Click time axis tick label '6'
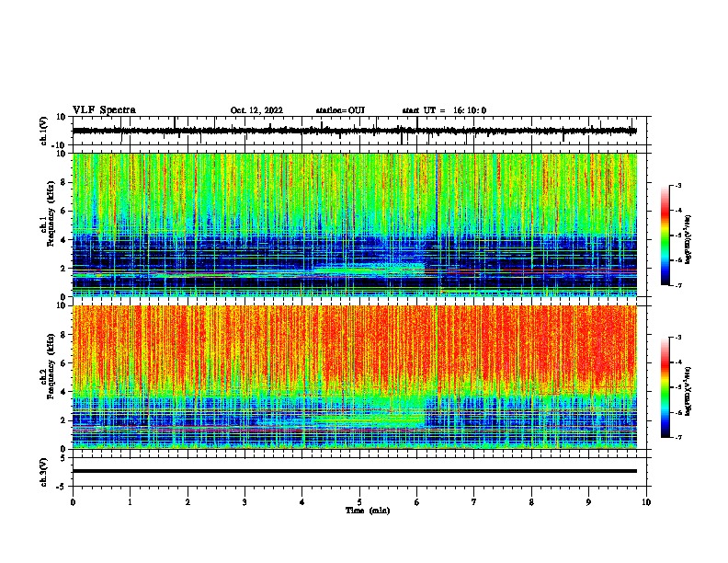The width and height of the screenshot is (728, 563). pyautogui.click(x=417, y=502)
